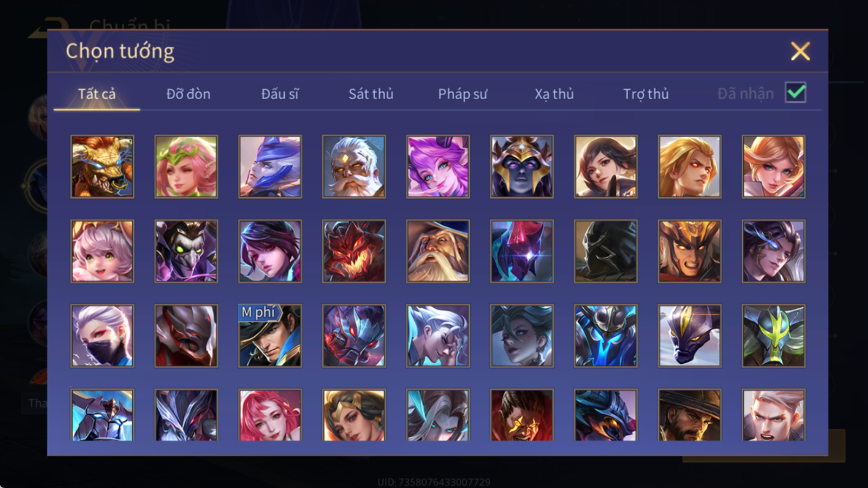Choose the green-eyed plague mask hero

(x=186, y=251)
